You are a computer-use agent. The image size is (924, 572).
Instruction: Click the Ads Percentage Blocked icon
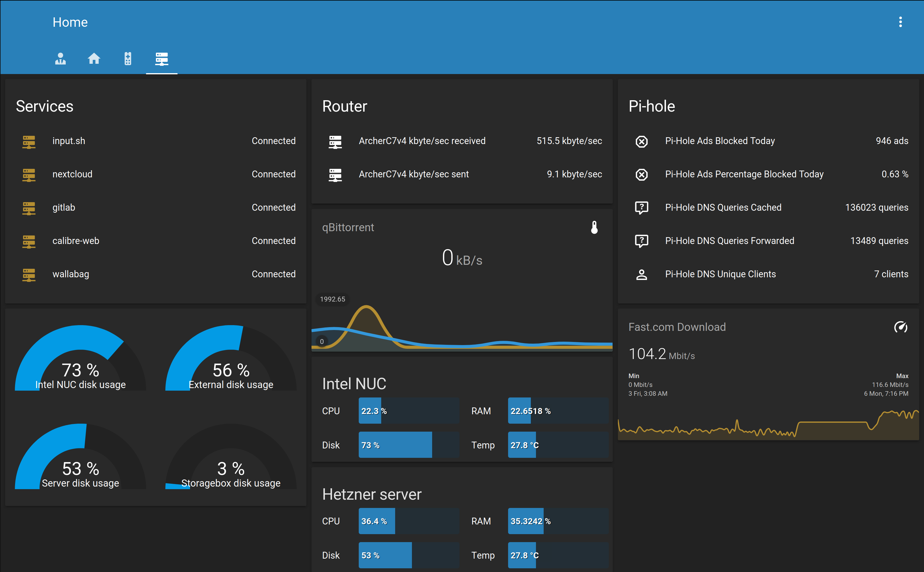pyautogui.click(x=642, y=175)
